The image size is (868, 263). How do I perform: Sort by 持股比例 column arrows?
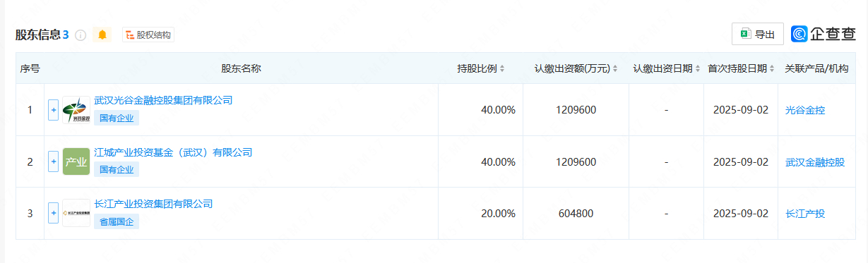[x=502, y=69]
